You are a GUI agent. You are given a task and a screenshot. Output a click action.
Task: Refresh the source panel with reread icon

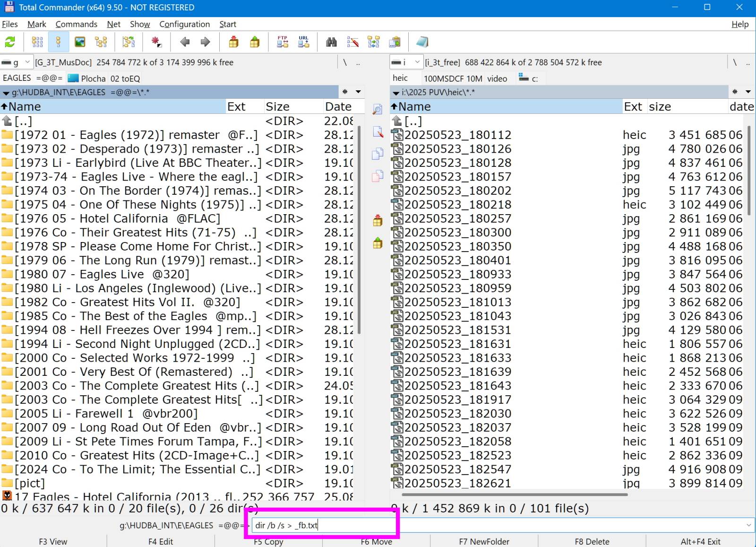(x=10, y=42)
